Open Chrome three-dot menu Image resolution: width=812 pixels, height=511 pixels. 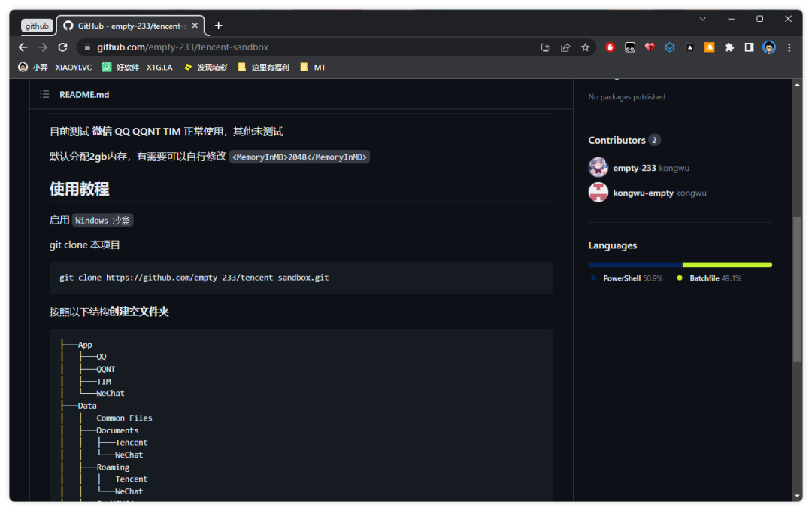pyautogui.click(x=789, y=47)
